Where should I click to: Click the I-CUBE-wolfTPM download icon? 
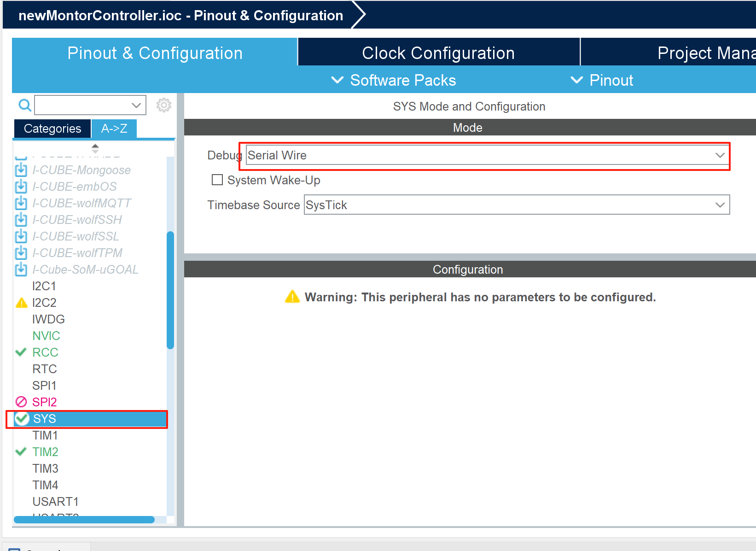(x=21, y=253)
